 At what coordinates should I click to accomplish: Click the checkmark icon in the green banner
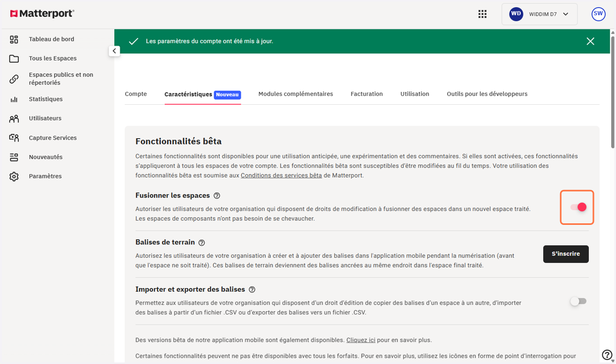tap(133, 41)
